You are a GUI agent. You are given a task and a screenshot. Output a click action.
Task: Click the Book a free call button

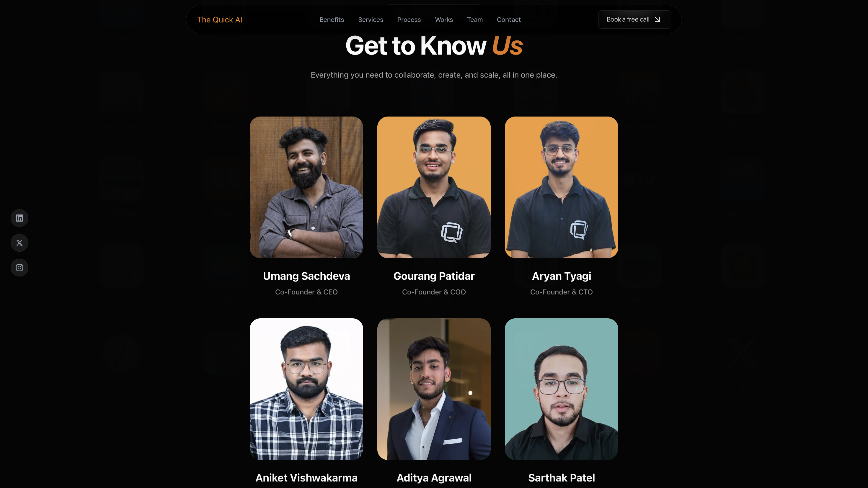(x=634, y=19)
